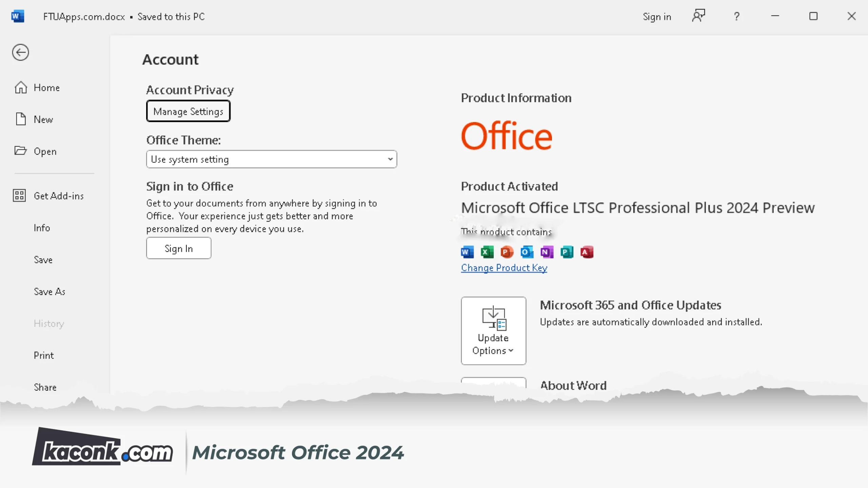Click the Publisher app icon under product contains
The width and height of the screenshot is (868, 488).
567,252
